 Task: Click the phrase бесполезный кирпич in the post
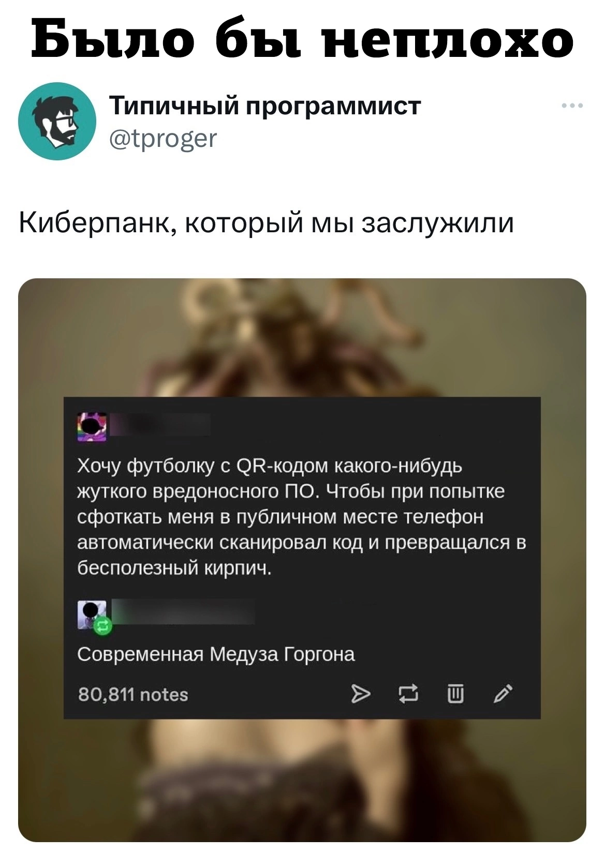click(174, 568)
